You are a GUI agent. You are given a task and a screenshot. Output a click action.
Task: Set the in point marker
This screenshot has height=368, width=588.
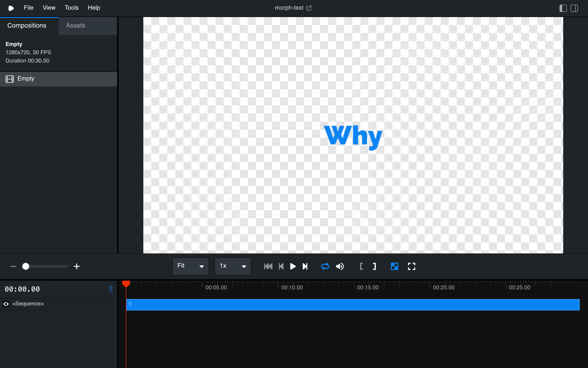(361, 266)
